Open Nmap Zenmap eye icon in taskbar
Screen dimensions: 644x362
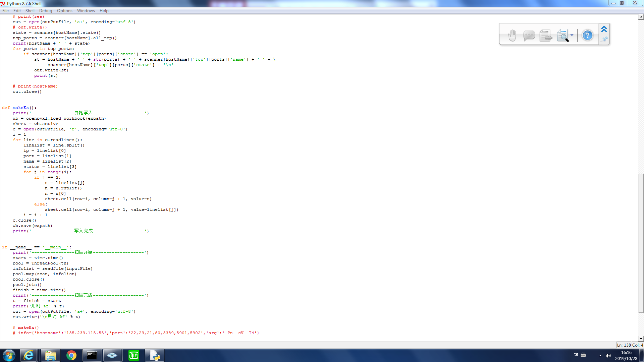(x=112, y=355)
